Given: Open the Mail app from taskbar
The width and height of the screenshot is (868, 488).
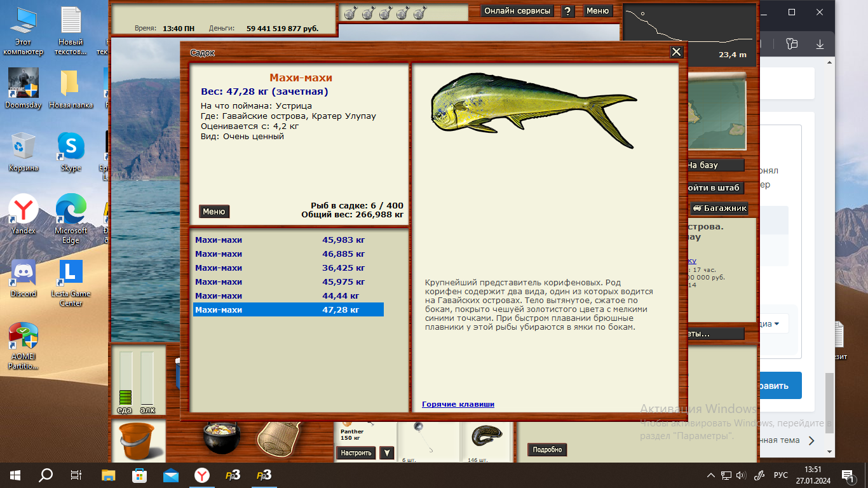Looking at the screenshot, I should pos(170,475).
